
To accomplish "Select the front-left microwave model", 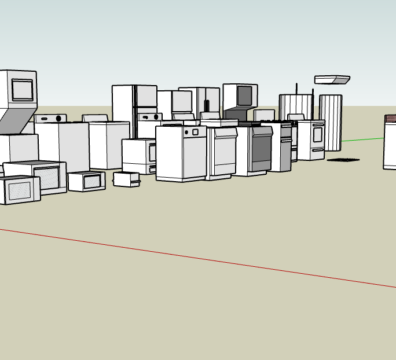I will coord(20,190).
